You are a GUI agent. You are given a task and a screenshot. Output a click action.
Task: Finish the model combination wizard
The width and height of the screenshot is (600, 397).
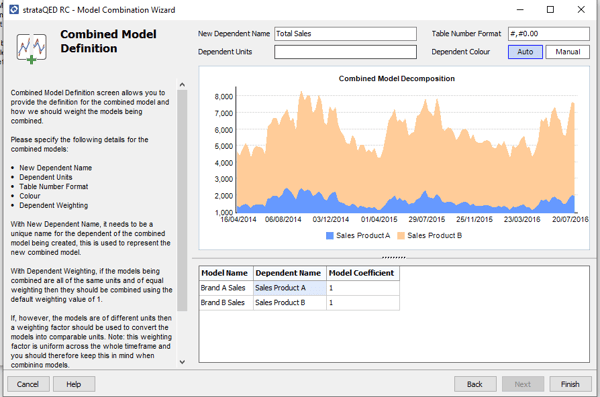click(x=570, y=384)
